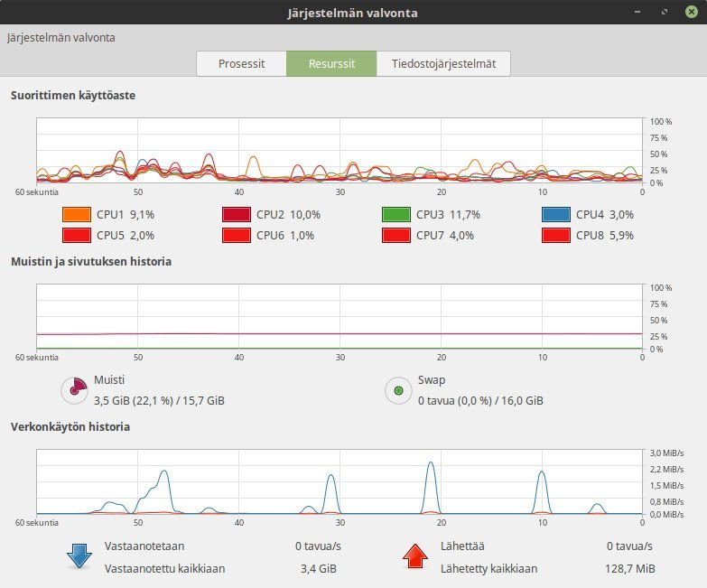707x588 pixels.
Task: Click the CPU5 red color swatch
Action: [76, 236]
